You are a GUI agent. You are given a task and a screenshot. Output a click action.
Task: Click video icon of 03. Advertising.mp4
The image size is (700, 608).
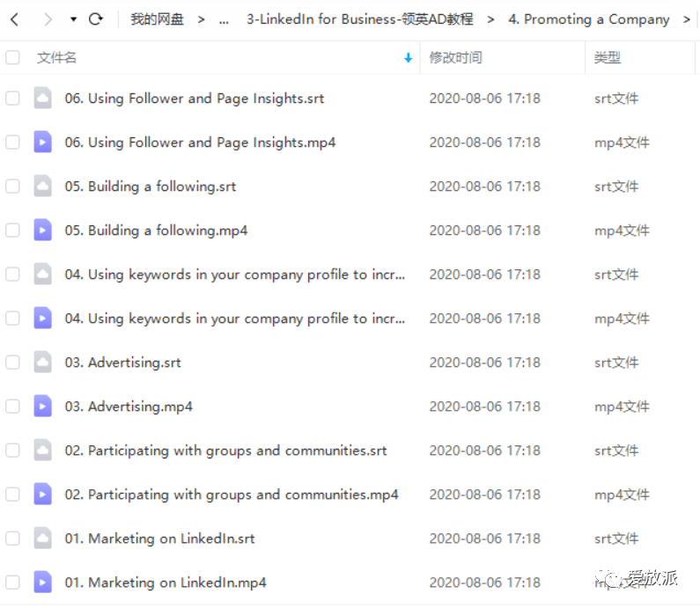[x=42, y=407]
